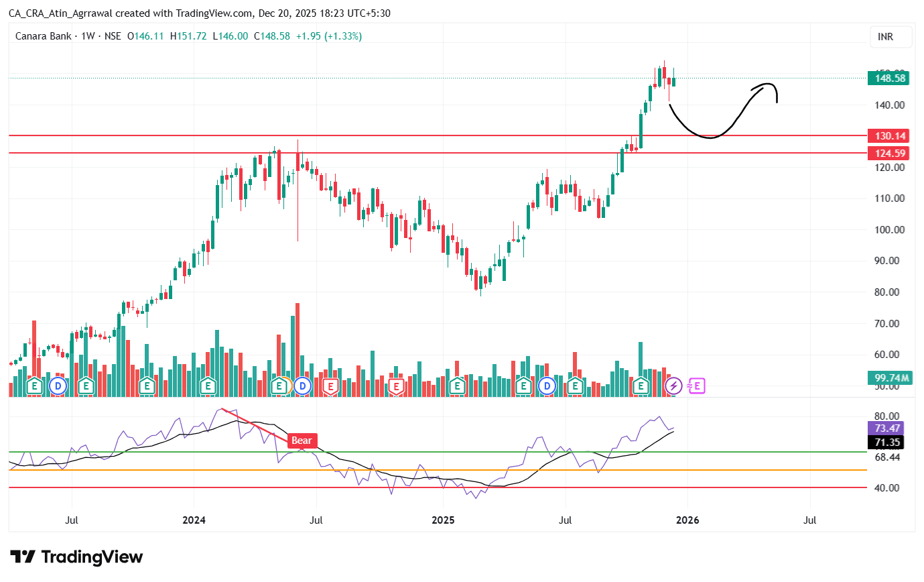
Task: Click the green E marker beside the lightning icon
Action: tap(641, 386)
